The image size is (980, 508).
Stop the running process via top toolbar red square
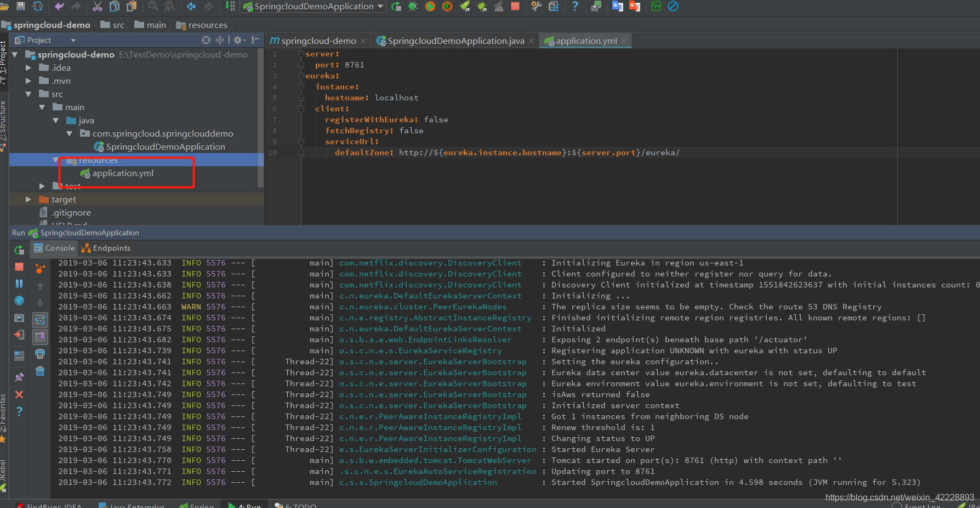pos(515,6)
